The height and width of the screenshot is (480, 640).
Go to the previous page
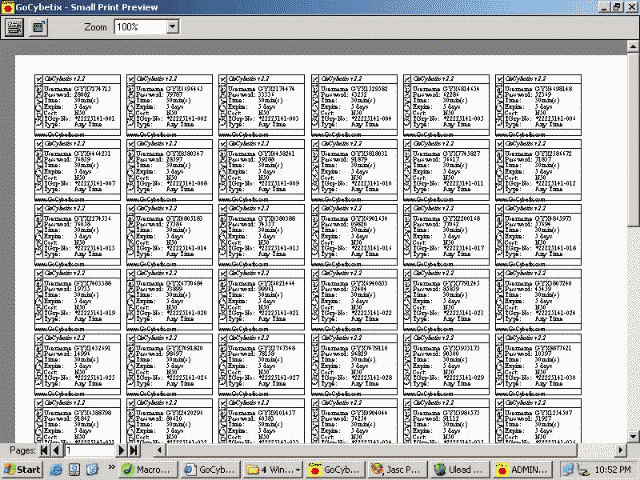click(56, 451)
